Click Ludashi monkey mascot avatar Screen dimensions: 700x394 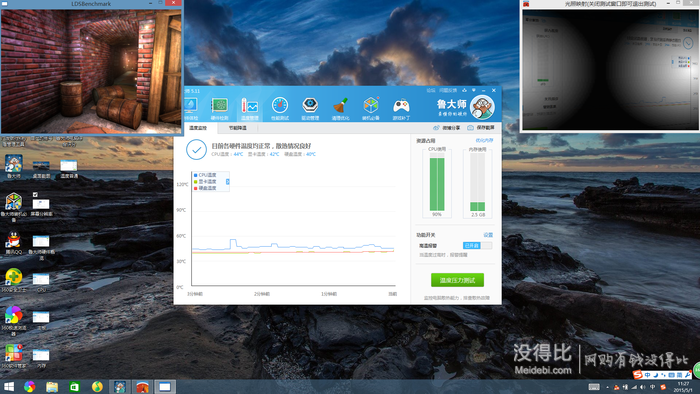click(482, 107)
